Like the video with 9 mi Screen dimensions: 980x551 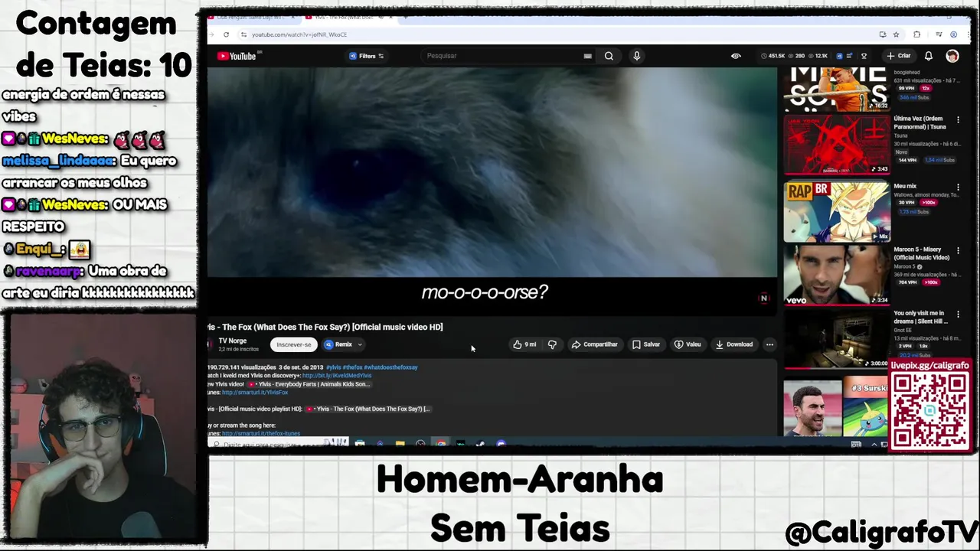click(524, 344)
